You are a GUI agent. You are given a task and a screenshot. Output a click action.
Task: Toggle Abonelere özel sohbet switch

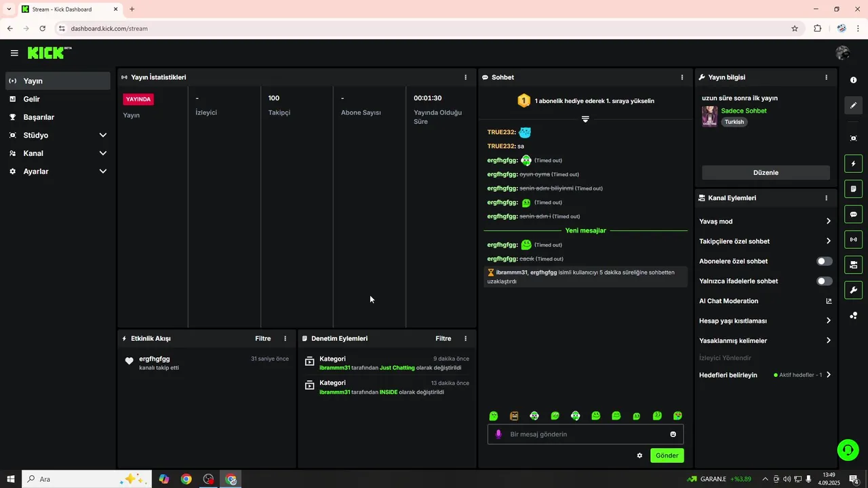tap(825, 261)
